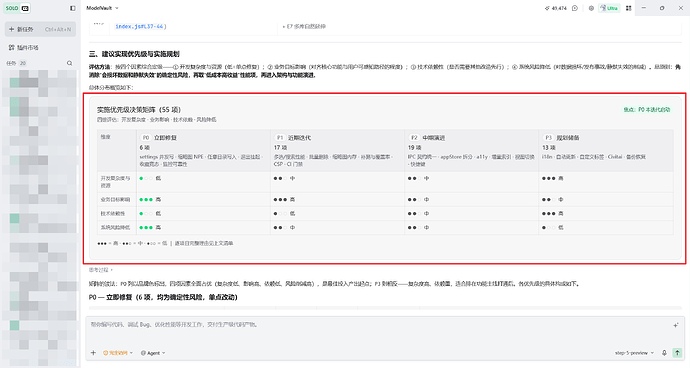This screenshot has width=690, height=368.
Task: Click the 49,474 credits counter
Action: coord(556,8)
